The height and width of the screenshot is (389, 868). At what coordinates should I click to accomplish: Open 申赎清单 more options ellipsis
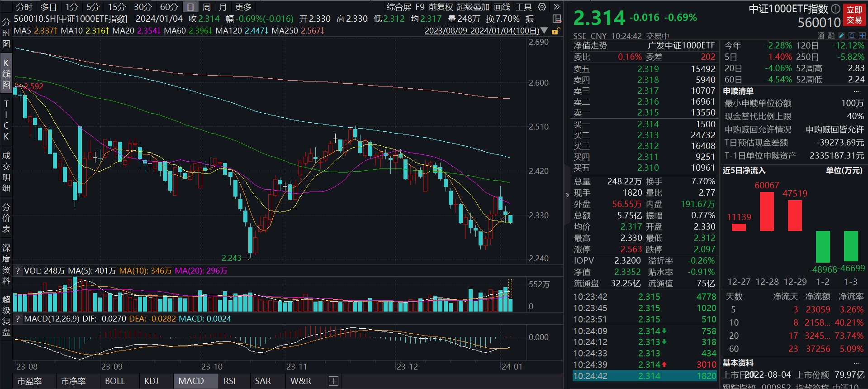(x=856, y=91)
